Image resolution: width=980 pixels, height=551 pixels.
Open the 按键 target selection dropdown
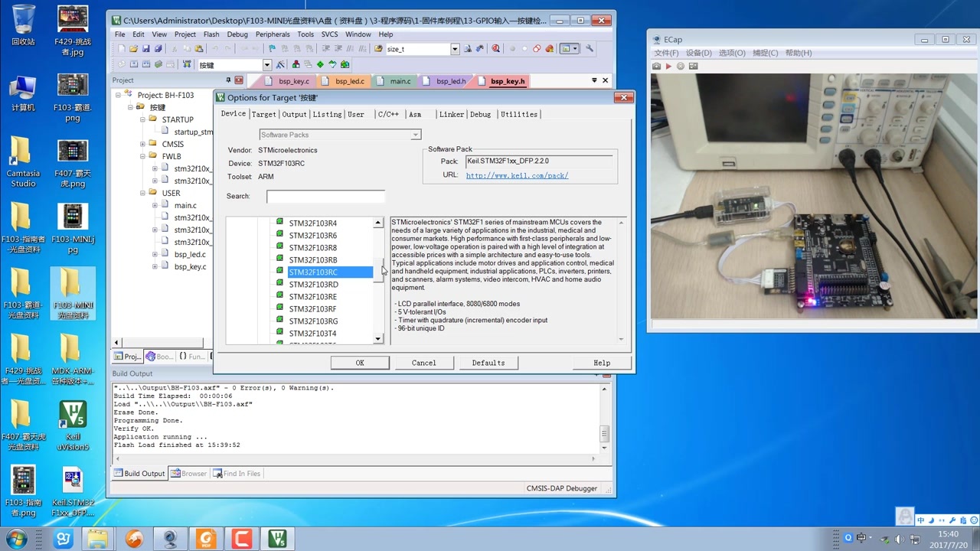point(266,65)
